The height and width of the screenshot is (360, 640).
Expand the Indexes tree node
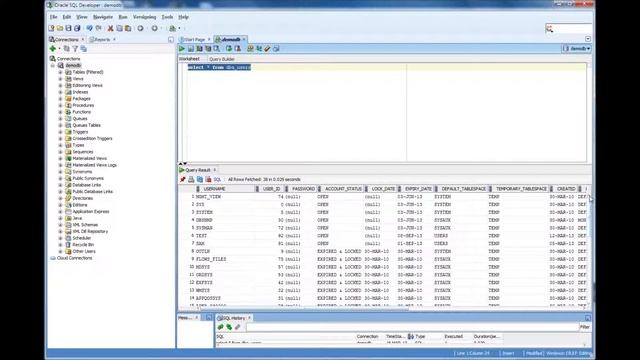click(60, 92)
